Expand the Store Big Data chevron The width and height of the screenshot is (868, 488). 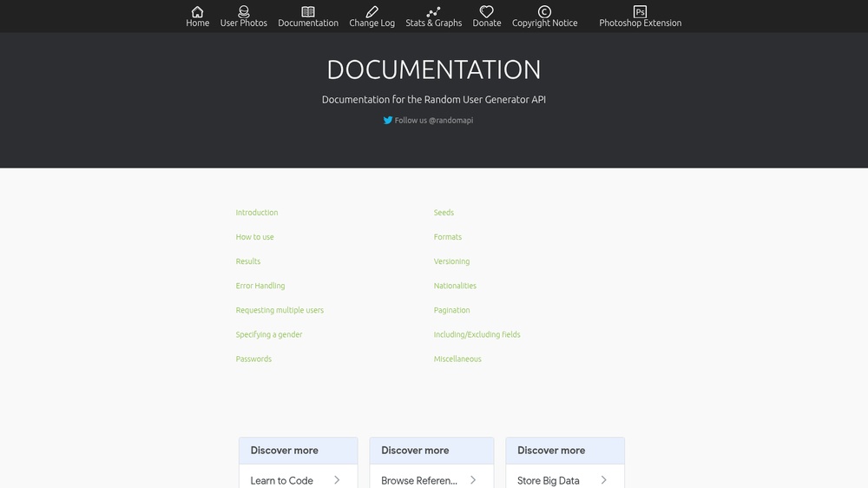[603, 480]
